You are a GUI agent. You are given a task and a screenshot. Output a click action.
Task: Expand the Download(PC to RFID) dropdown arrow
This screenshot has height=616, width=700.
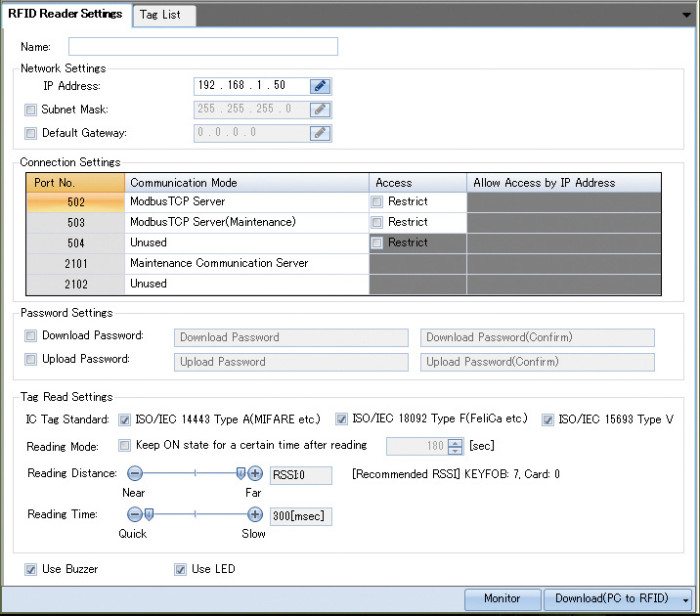[687, 599]
